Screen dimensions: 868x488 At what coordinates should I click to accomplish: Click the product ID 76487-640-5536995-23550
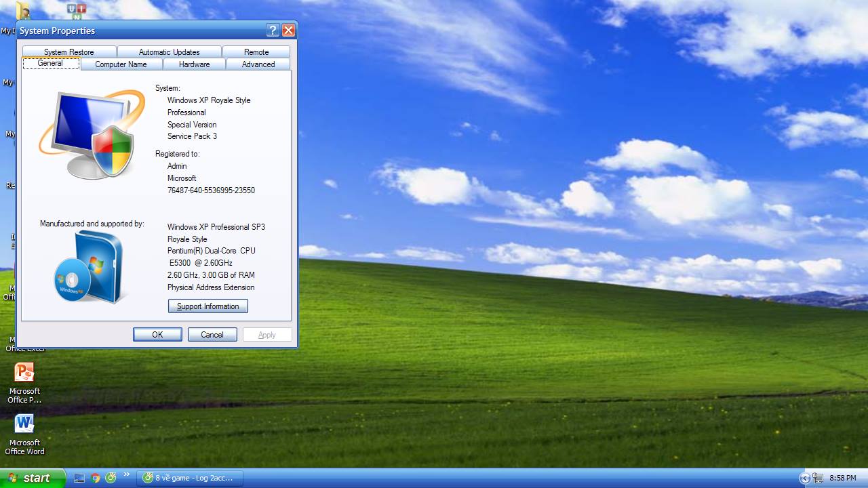click(212, 190)
